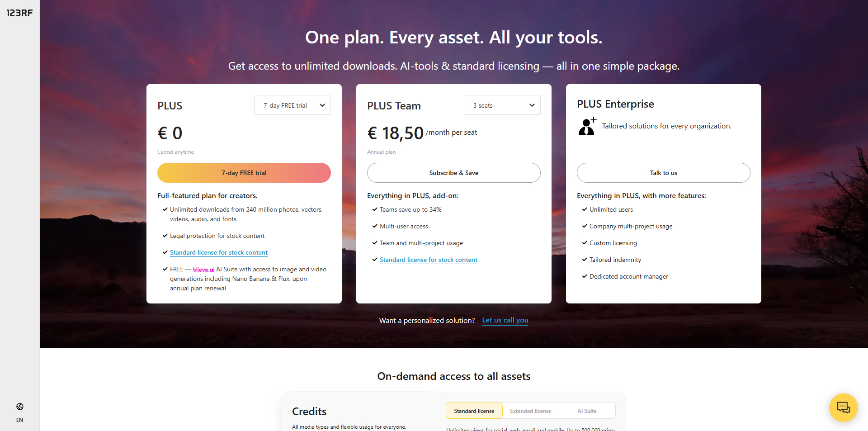Switch to the Extended license tab

tap(530, 411)
